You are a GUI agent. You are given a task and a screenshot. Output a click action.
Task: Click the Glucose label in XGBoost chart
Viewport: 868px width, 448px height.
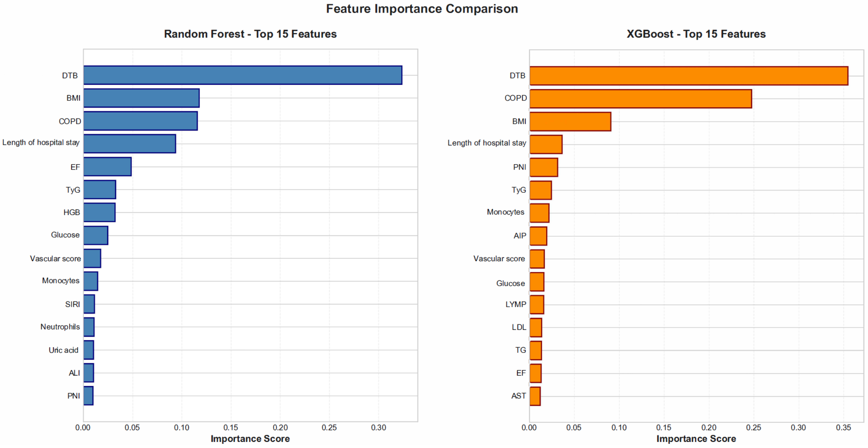[511, 284]
